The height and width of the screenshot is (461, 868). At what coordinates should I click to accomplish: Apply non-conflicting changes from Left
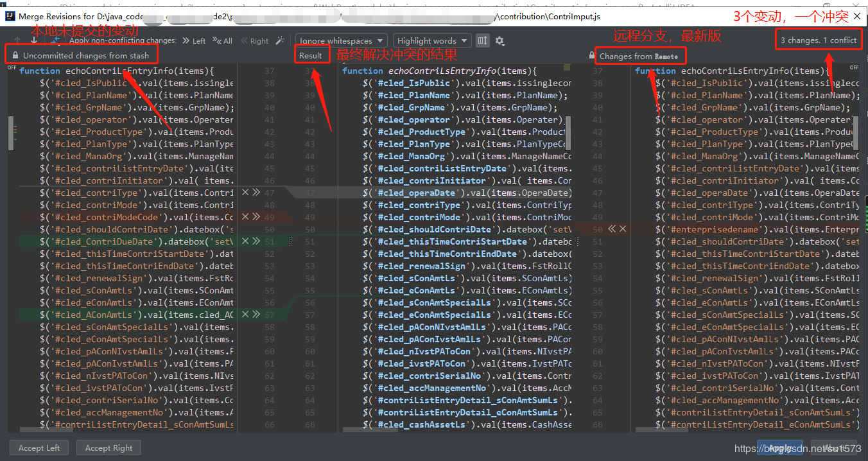tap(194, 40)
